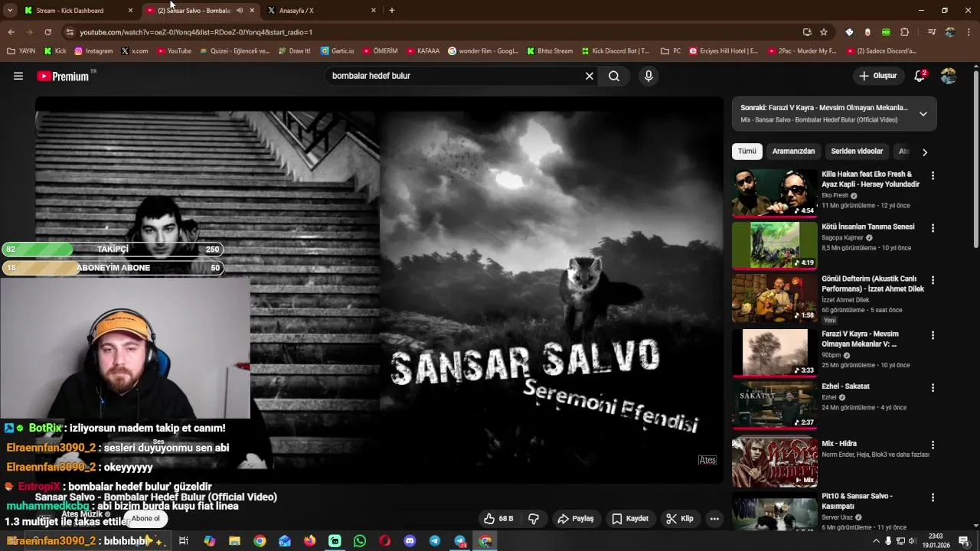Screen dimensions: 980x551
Task: Expand the Sonraki mix playlist panel
Action: tap(923, 114)
